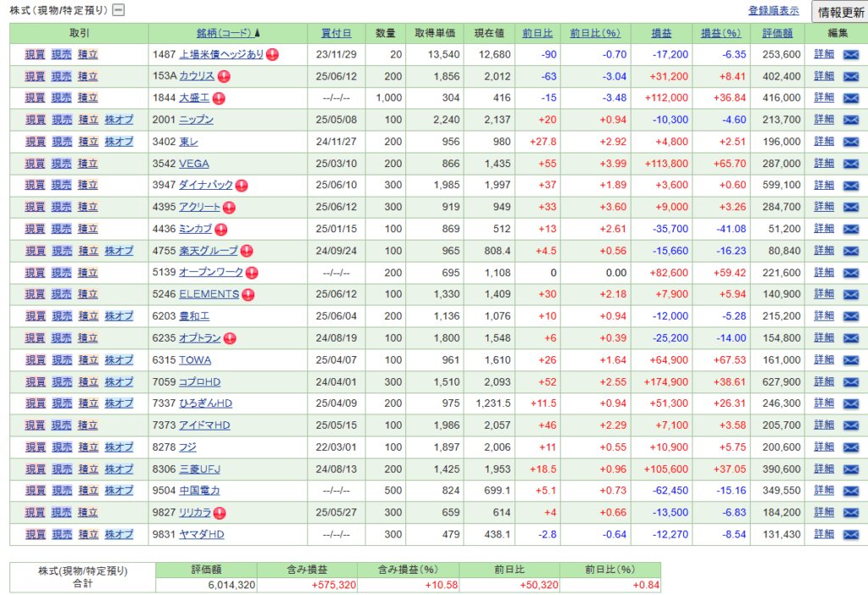The width and height of the screenshot is (868, 595).
Task: Sort by 前日比(%) column header
Action: tap(595, 33)
